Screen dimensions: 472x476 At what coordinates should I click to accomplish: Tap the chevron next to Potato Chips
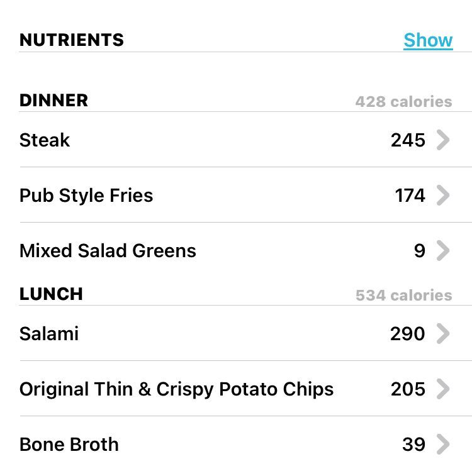coord(443,389)
